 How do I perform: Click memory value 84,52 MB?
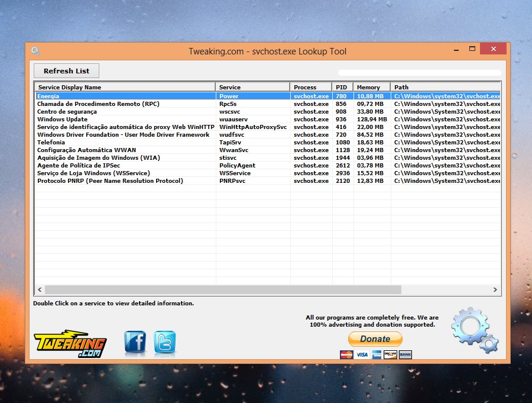tap(370, 134)
